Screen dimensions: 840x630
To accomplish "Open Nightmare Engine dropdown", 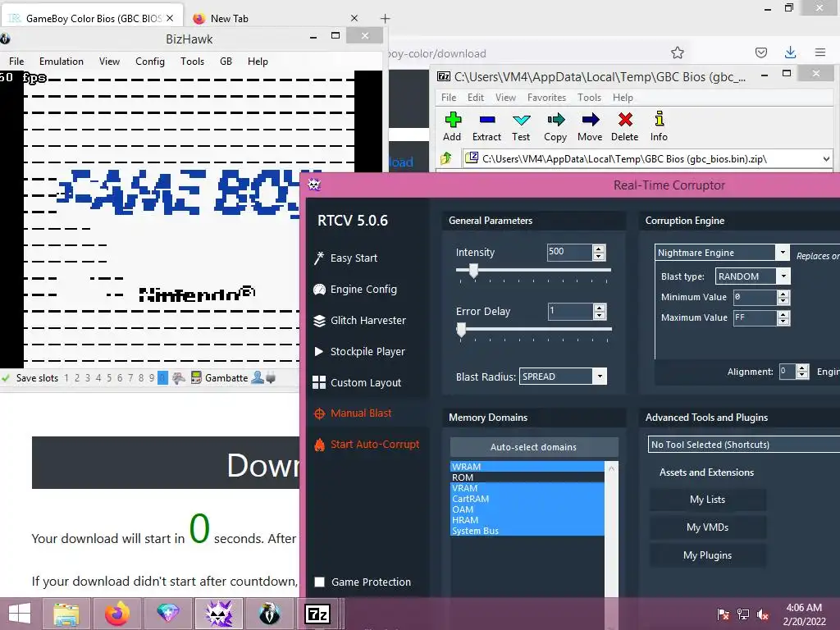I will point(782,253).
